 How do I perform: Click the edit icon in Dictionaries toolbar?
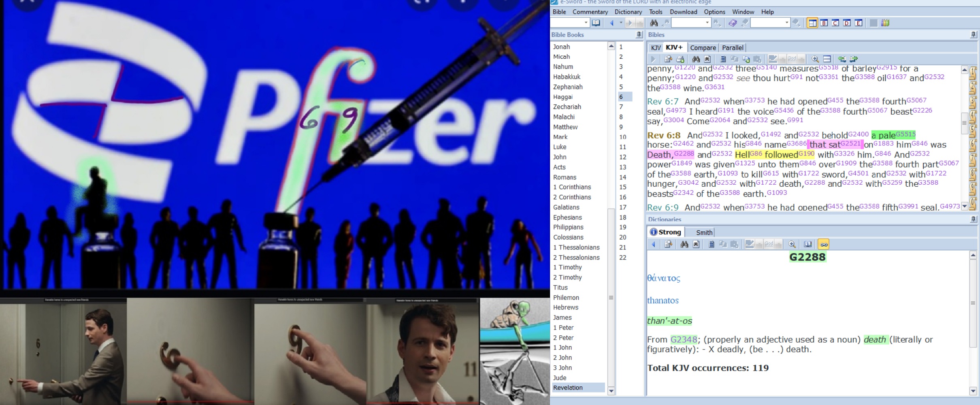(x=668, y=244)
